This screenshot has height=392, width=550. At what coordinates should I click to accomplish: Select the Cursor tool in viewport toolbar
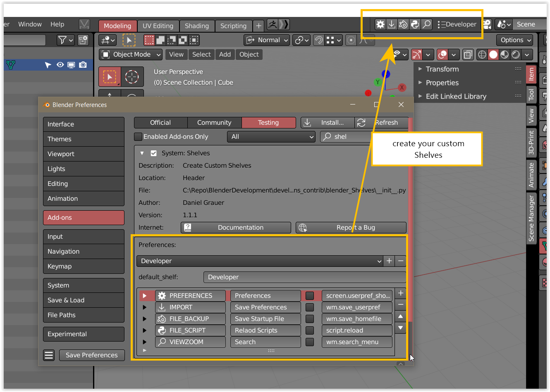(x=132, y=77)
